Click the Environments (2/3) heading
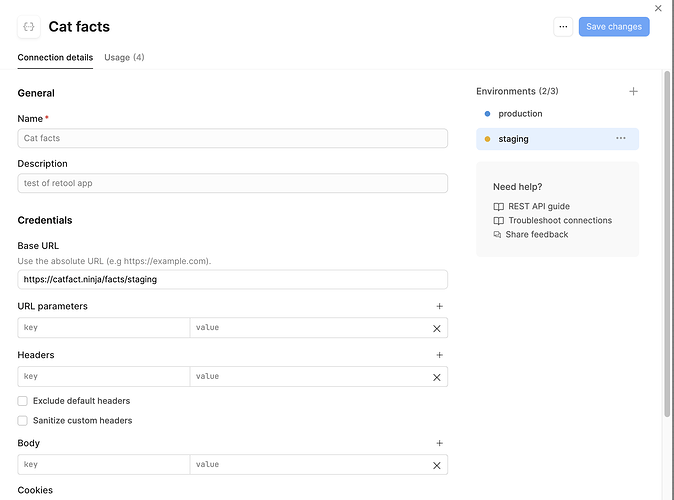Viewport: 674px width, 500px height. pos(517,91)
